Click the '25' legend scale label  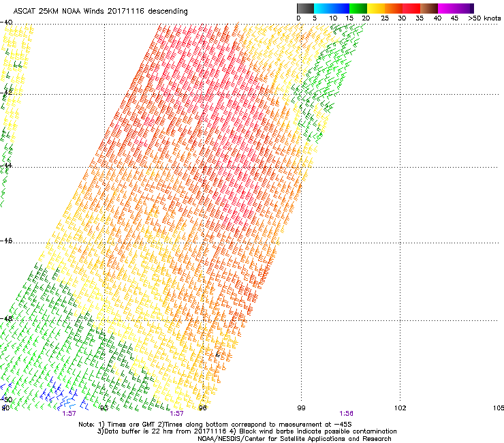pos(385,18)
